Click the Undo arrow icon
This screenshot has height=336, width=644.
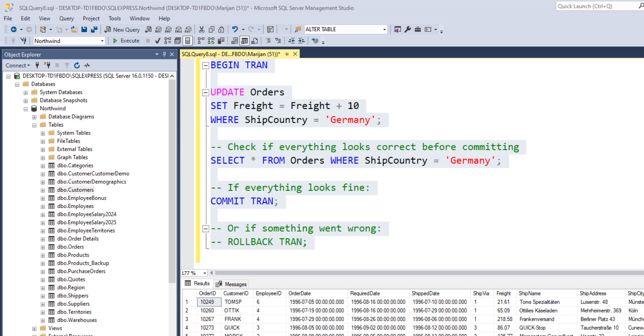tap(235, 30)
